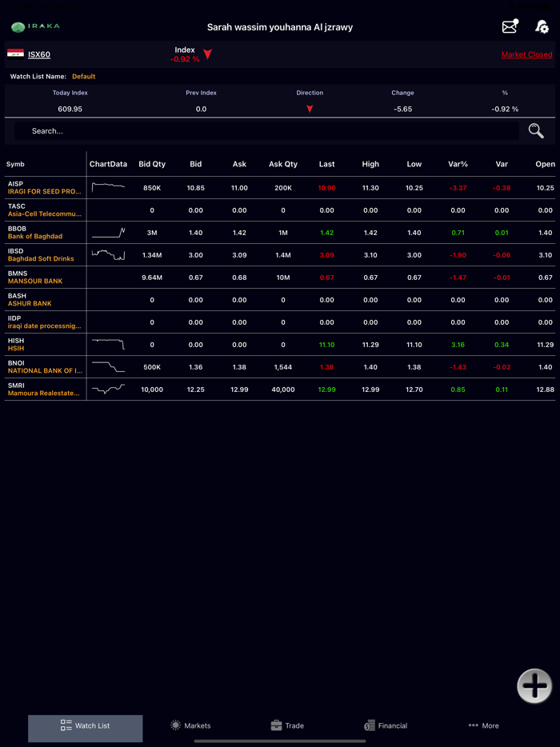This screenshot has height=747, width=560.
Task: Click the Bid Qty column header
Action: 152,164
